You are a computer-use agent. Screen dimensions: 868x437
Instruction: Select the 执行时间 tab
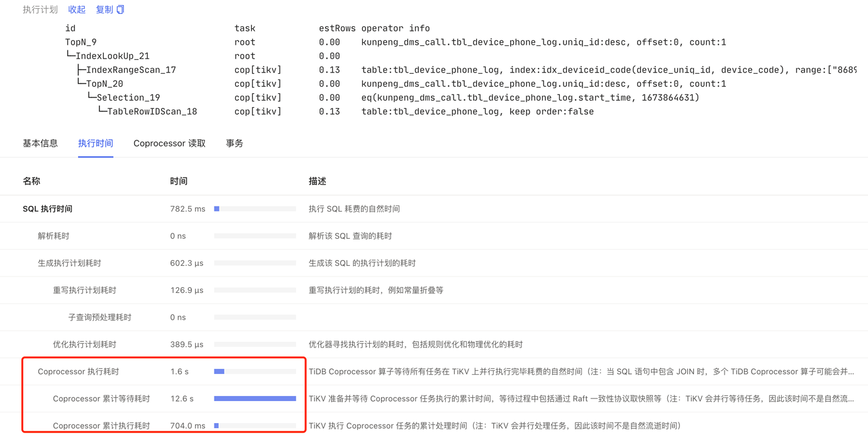(x=96, y=143)
